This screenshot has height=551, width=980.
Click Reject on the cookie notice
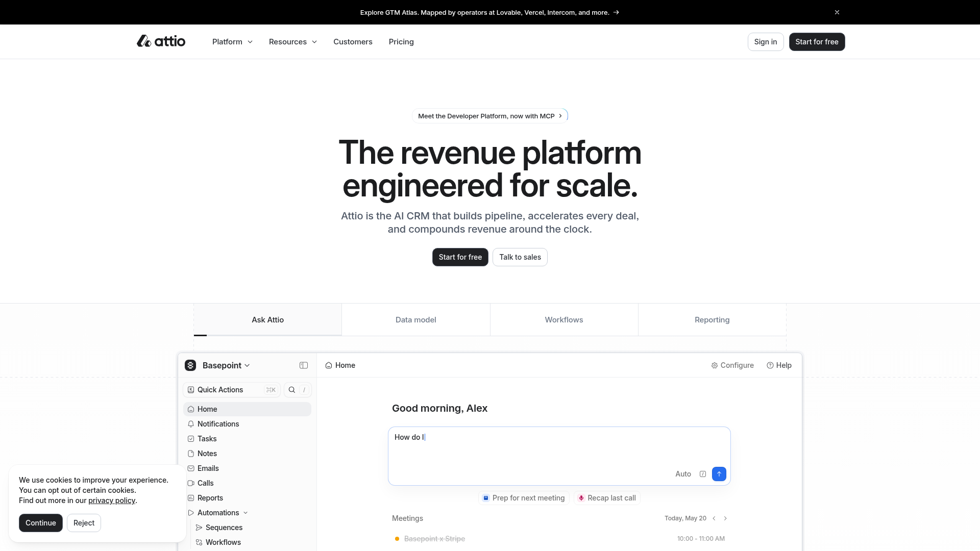tap(84, 523)
